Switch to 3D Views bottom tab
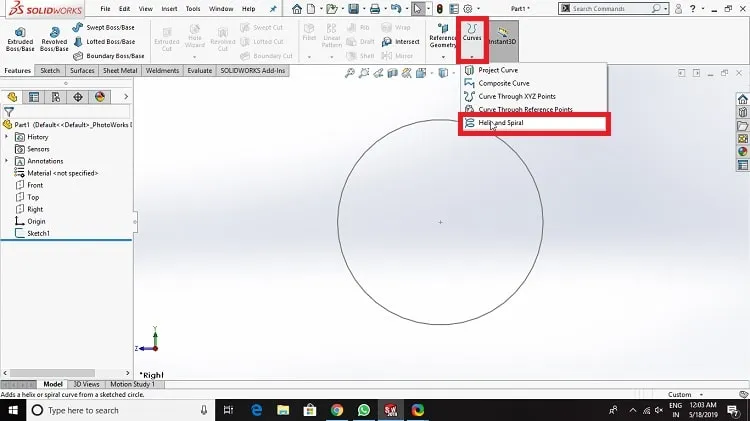 pyautogui.click(x=86, y=384)
